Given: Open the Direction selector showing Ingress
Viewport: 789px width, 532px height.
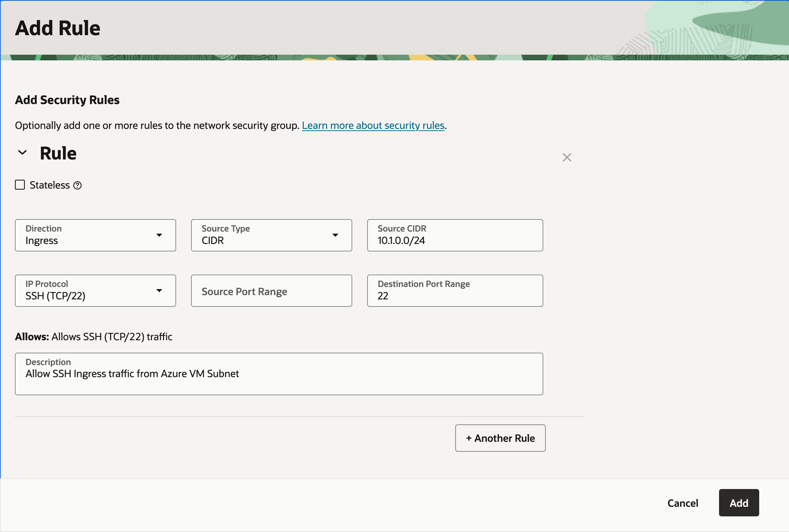Looking at the screenshot, I should (x=95, y=235).
